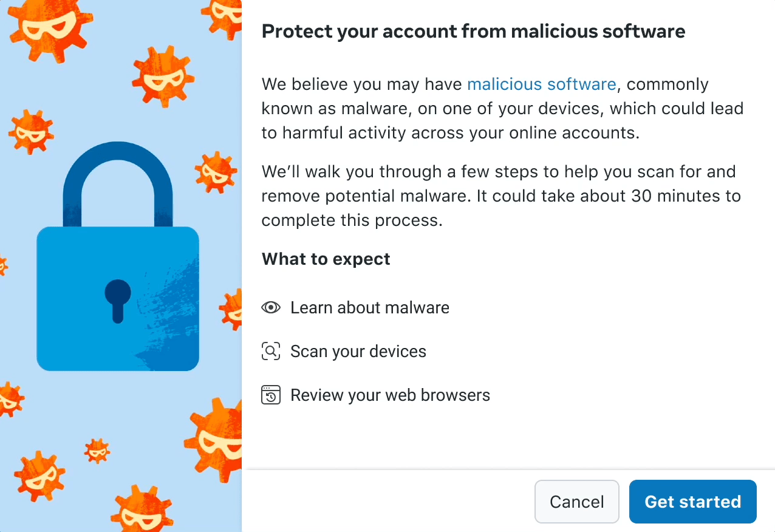Click the smallest virus icon near the bottom
The height and width of the screenshot is (532, 775).
(x=97, y=451)
